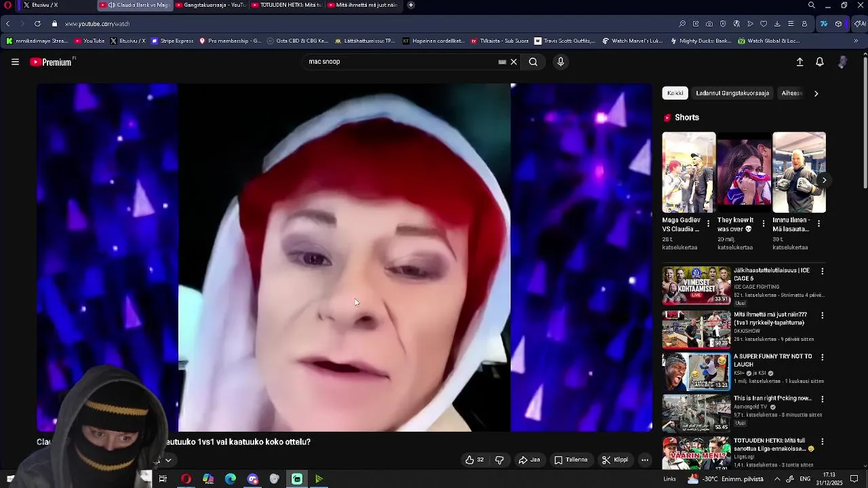Advance the Shorts shelf with the next arrow

click(824, 180)
